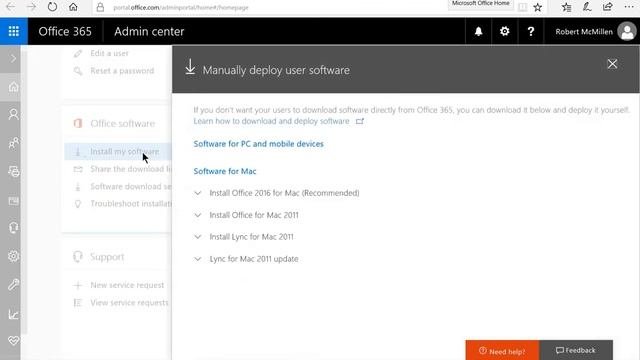Open the browser share icon

tap(608, 7)
